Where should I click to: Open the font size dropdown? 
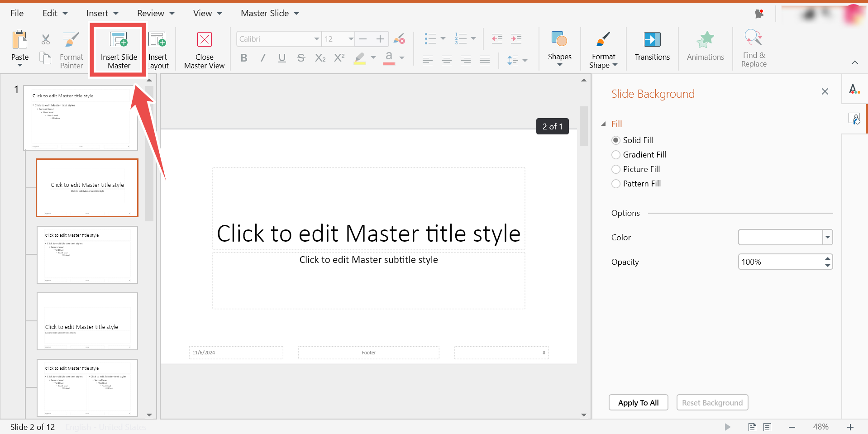[x=351, y=39]
